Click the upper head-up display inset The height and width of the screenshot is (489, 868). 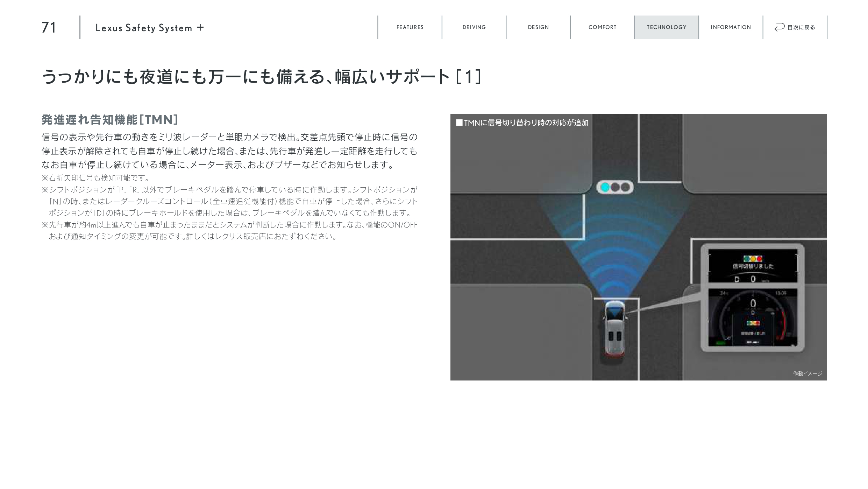tap(753, 265)
